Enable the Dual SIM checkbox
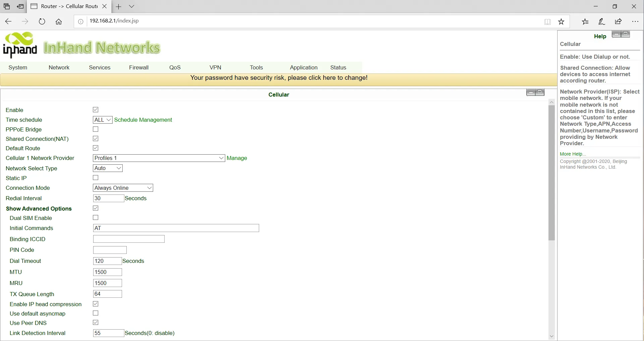Viewport: 644px width, 341px height. pyautogui.click(x=96, y=218)
